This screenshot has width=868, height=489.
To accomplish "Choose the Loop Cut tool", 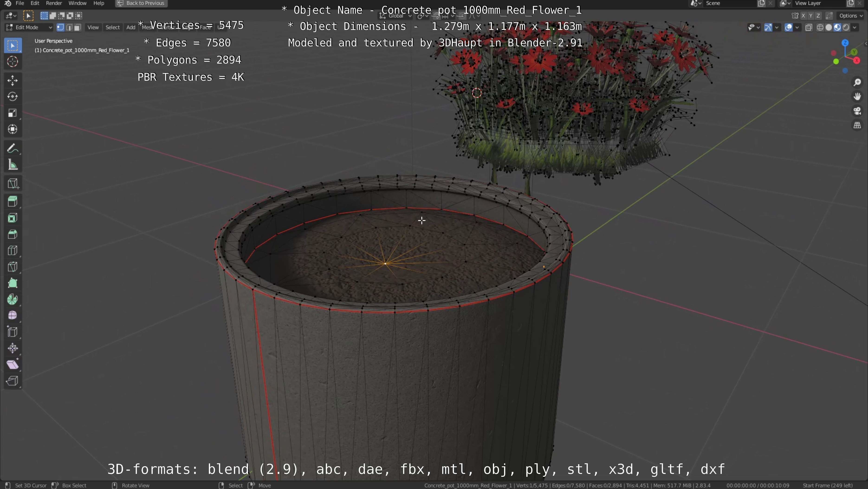I will tap(13, 250).
